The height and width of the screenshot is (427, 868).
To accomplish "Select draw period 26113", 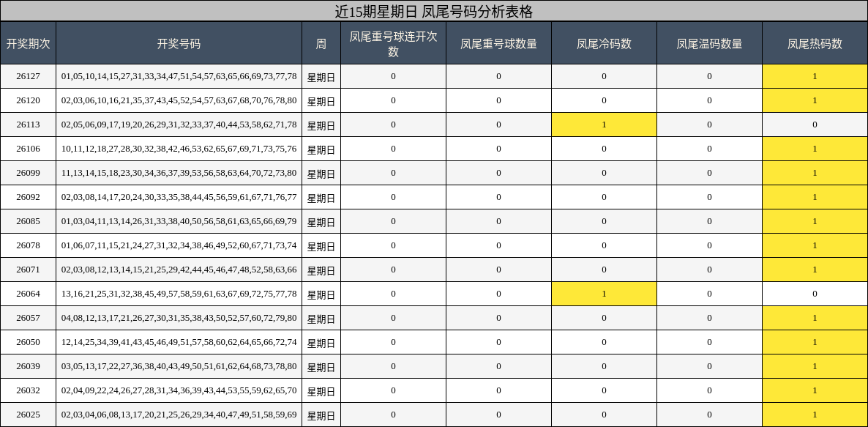I will click(29, 125).
